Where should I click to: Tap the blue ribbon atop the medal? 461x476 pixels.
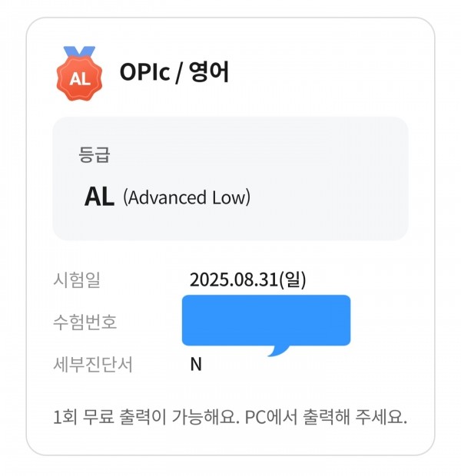[79, 51]
